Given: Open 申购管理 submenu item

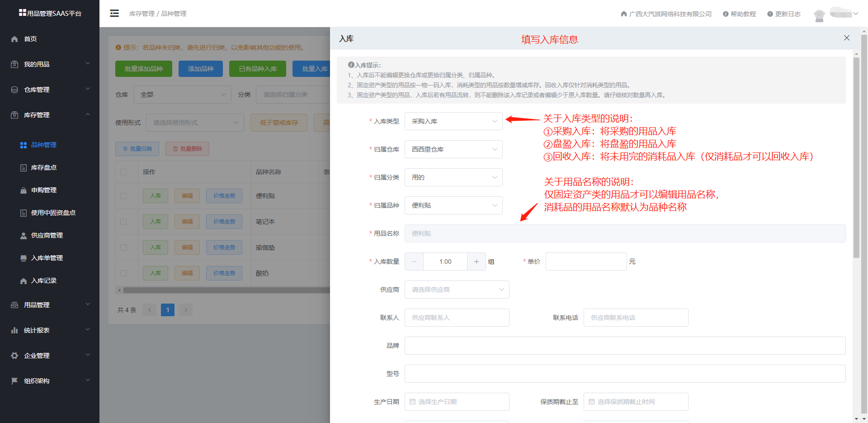Looking at the screenshot, I should (x=50, y=190).
